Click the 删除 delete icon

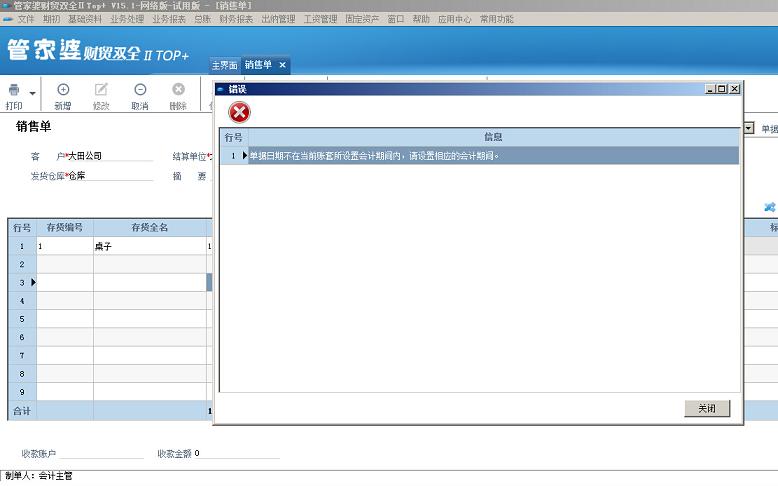[178, 90]
